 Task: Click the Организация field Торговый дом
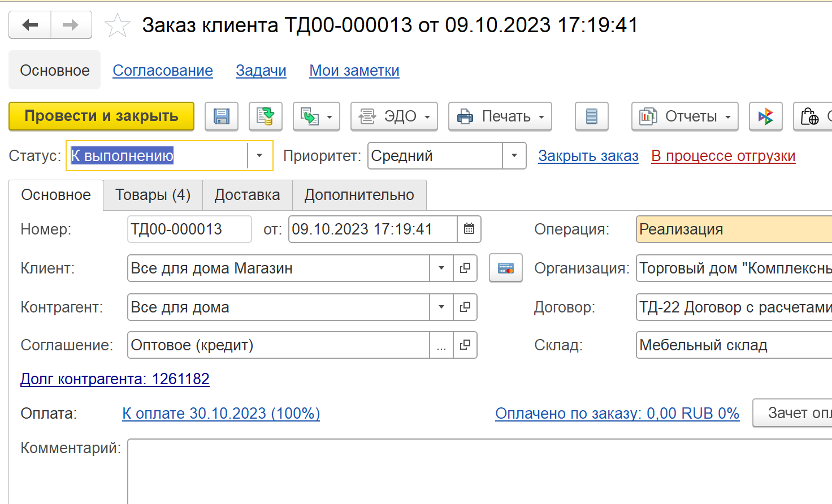tap(734, 268)
